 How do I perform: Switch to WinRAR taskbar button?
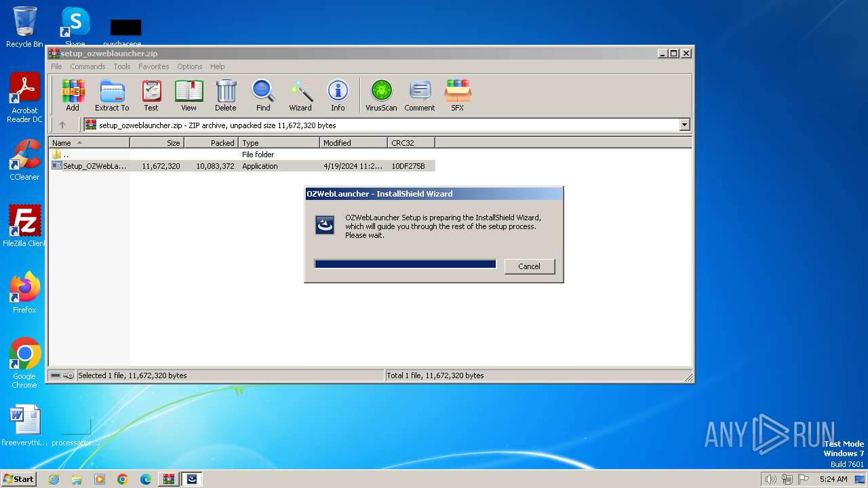(169, 479)
